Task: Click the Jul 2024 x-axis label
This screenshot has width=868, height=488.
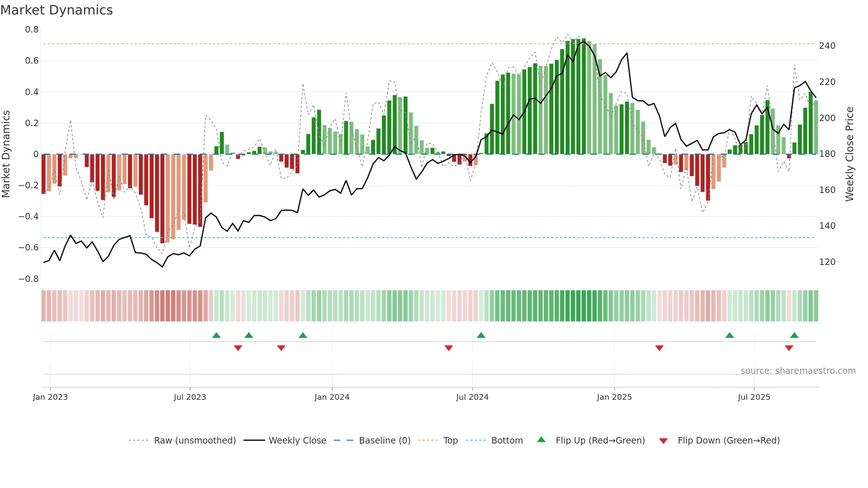Action: (x=472, y=397)
